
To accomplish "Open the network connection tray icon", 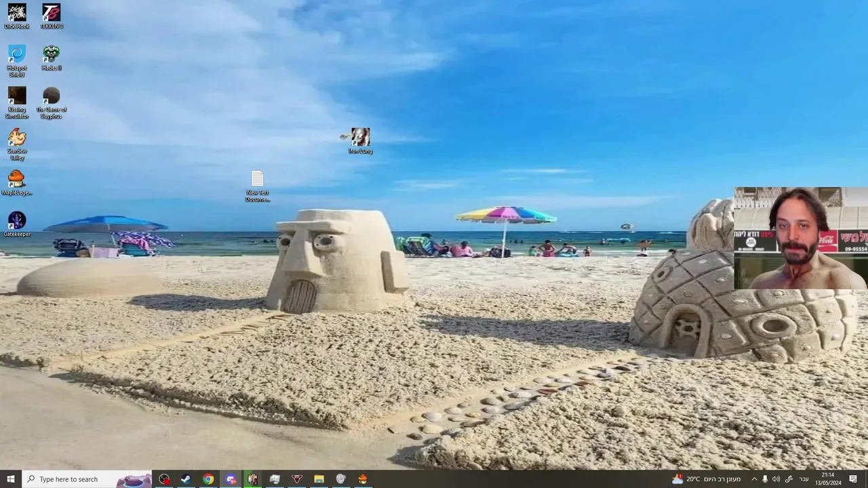I will point(789,479).
